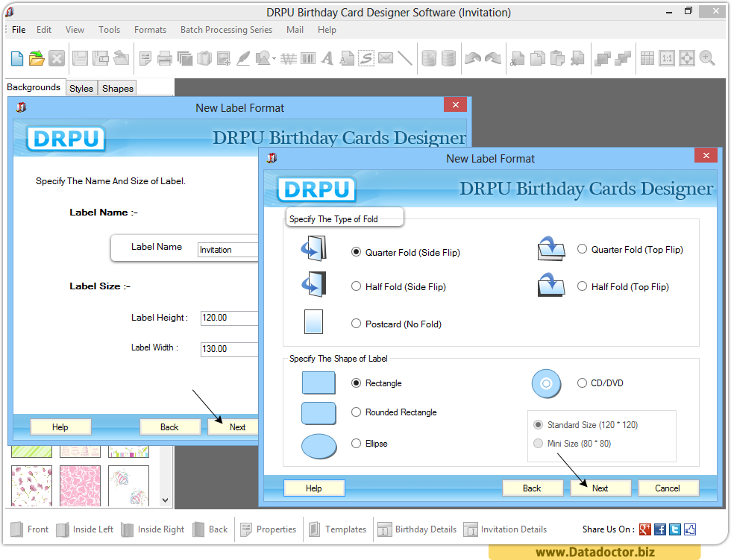Click the pen/brush drawing tool icon

[243, 59]
